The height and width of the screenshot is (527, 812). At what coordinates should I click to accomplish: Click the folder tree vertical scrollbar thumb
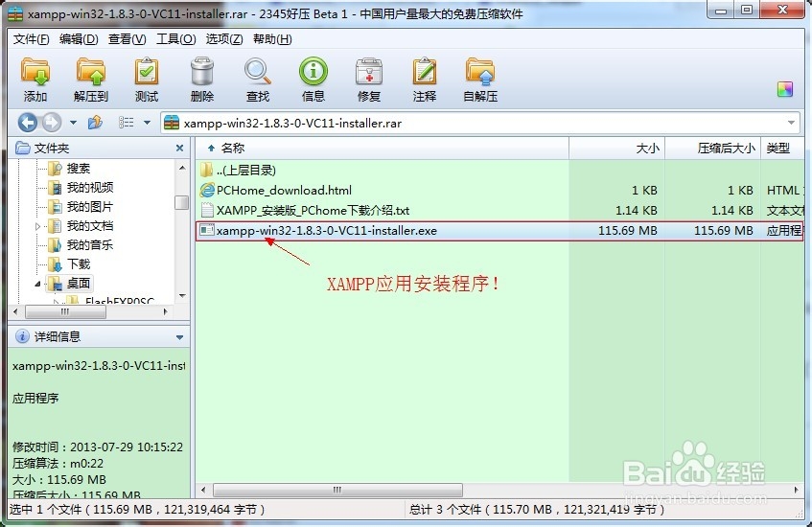182,202
